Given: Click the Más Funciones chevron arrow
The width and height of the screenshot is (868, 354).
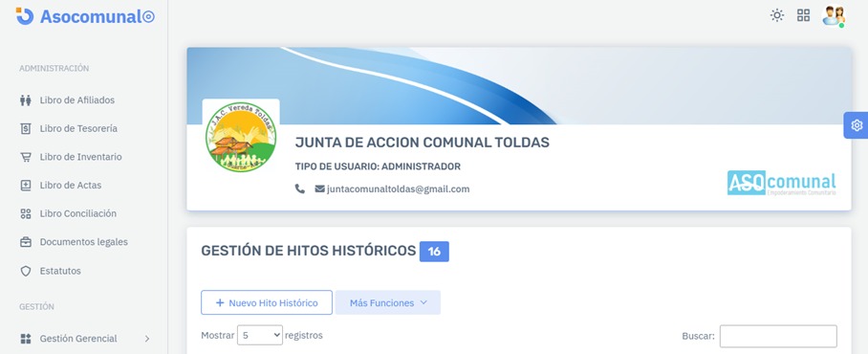Looking at the screenshot, I should click(x=423, y=303).
